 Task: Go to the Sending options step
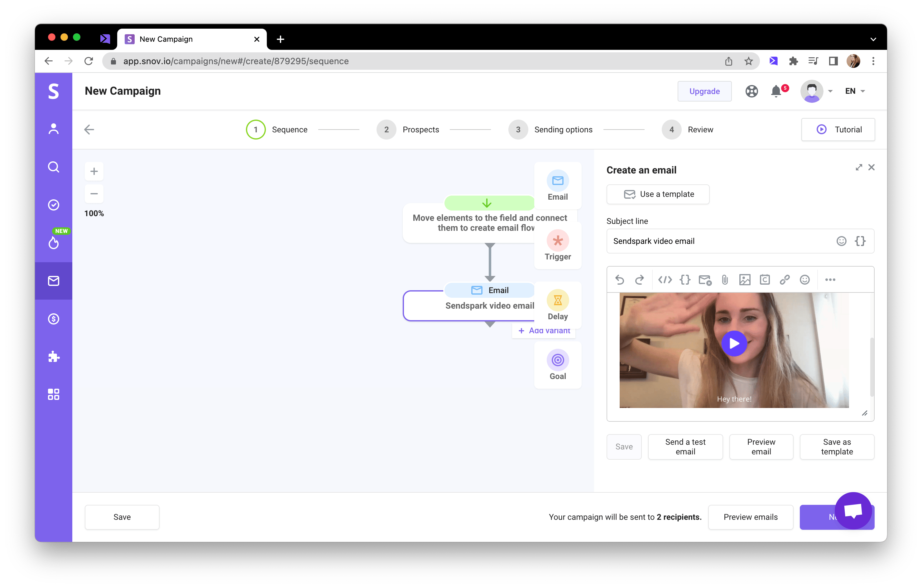[x=550, y=129]
